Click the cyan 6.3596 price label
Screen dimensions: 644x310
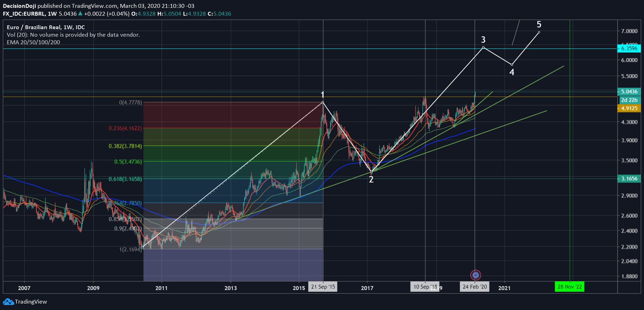[629, 48]
